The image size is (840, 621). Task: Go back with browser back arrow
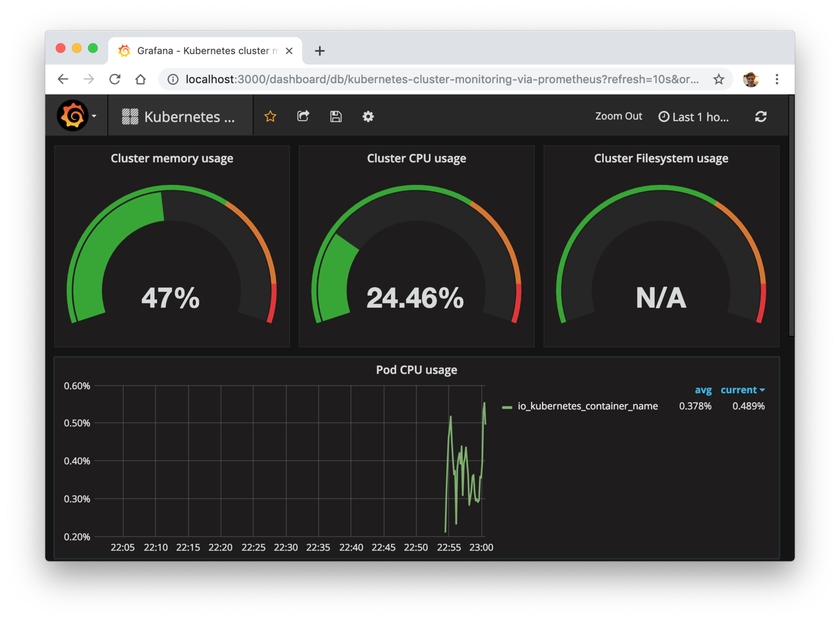point(63,79)
